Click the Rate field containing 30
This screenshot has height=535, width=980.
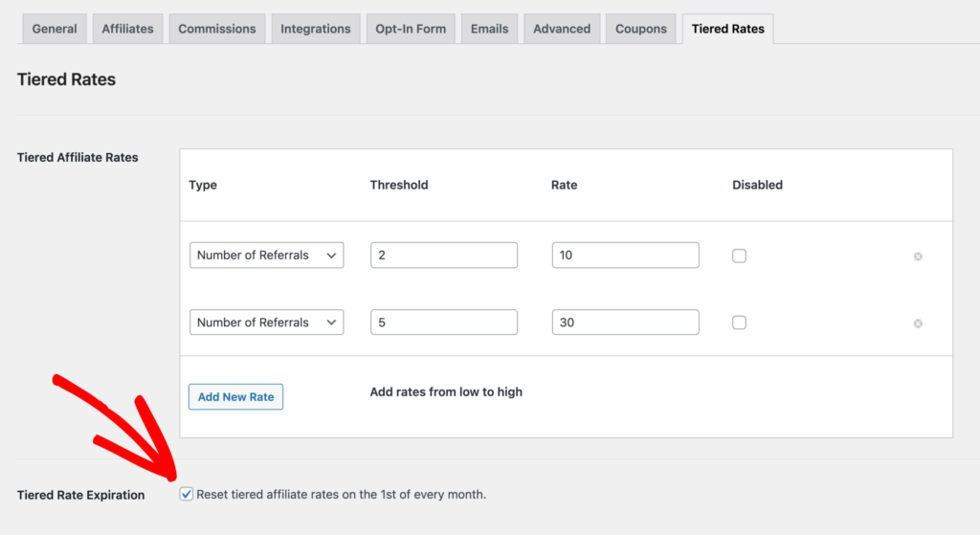(x=625, y=323)
